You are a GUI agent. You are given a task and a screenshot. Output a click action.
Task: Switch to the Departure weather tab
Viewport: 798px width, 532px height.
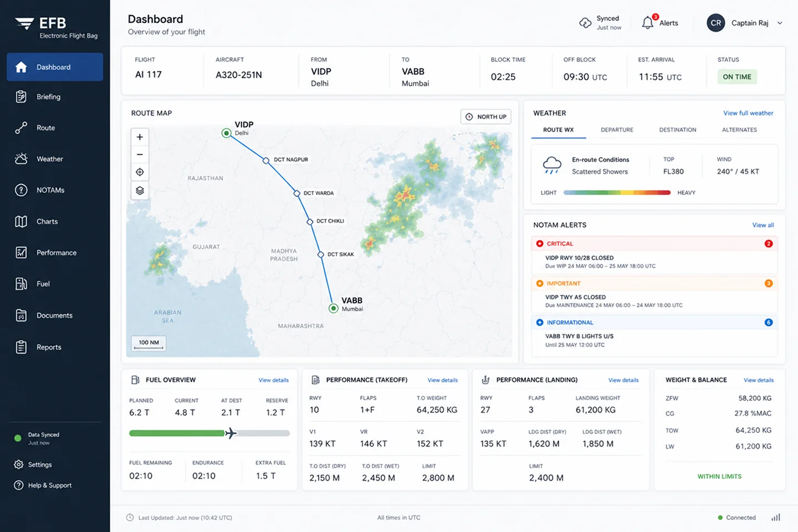[x=617, y=130]
